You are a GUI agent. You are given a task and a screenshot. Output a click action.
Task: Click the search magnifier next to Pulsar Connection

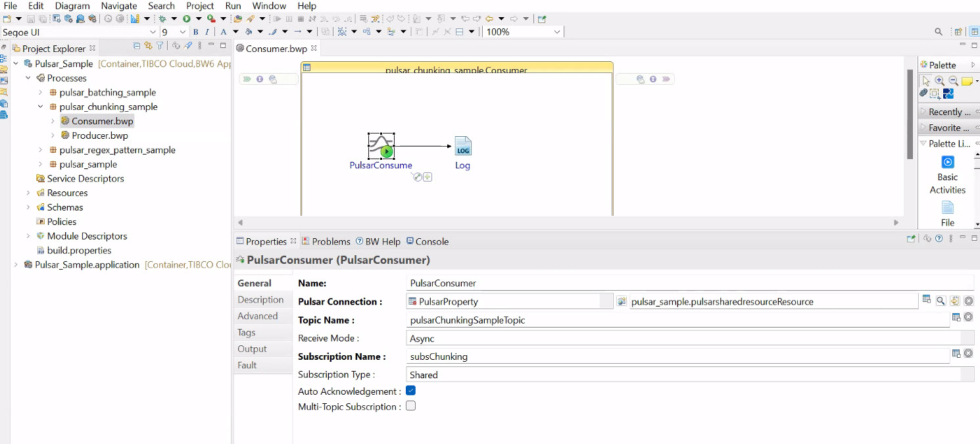coord(941,301)
